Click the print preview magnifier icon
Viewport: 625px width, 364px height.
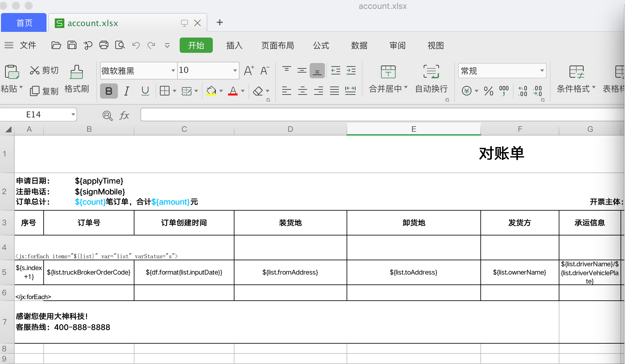120,45
